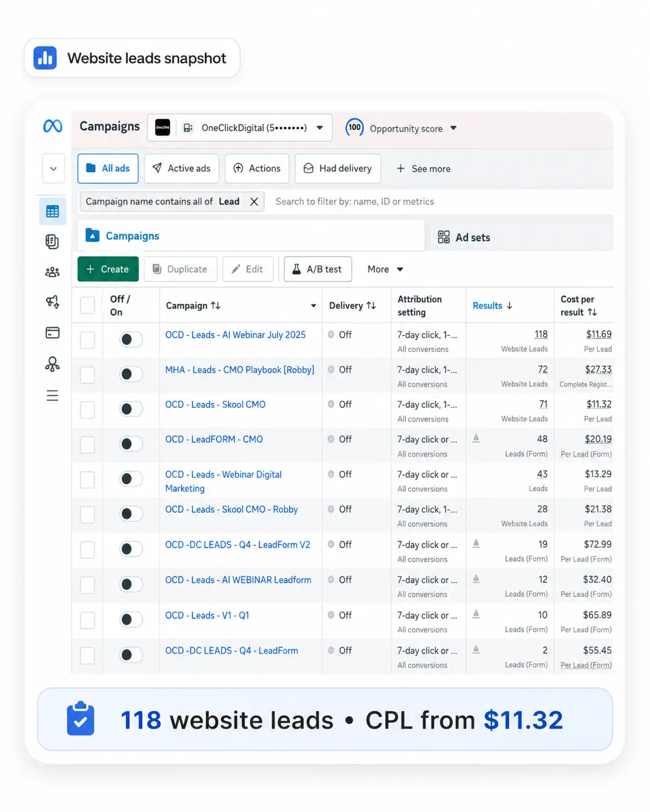Click the Ad sets grid icon
The width and height of the screenshot is (650, 812).
(444, 237)
